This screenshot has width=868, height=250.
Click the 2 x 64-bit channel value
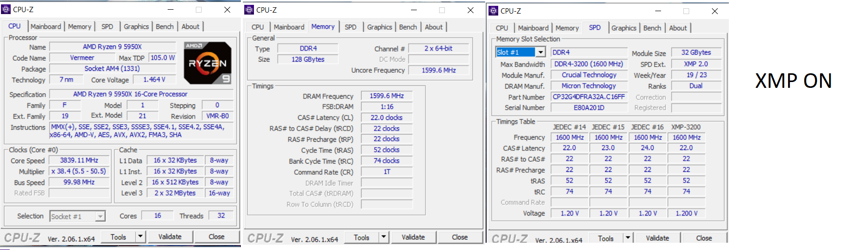(439, 49)
